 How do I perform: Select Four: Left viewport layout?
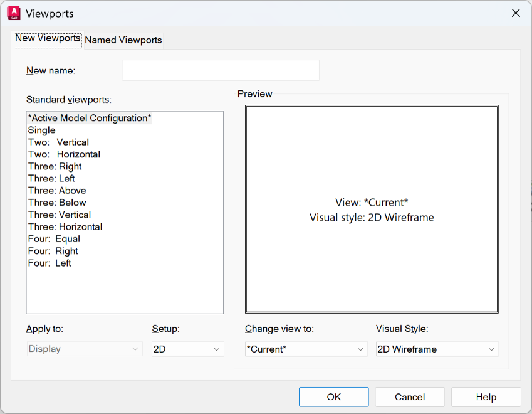pyautogui.click(x=50, y=263)
